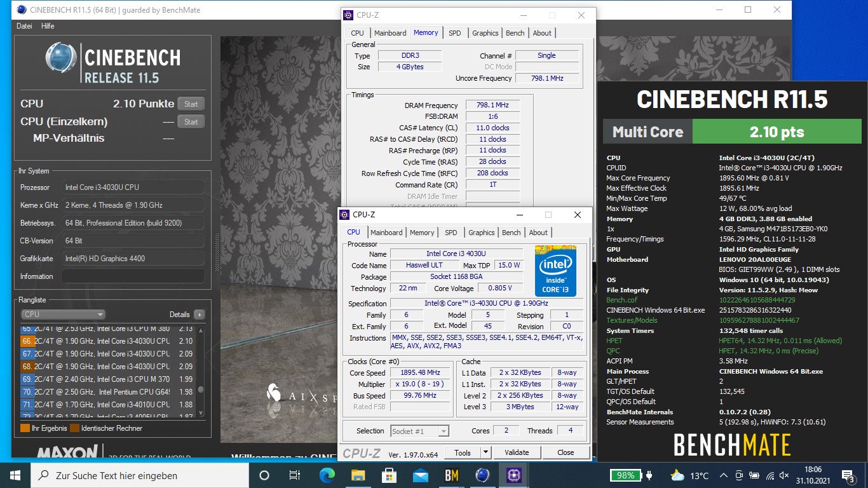Switch to Mainboard tab in front CPU-Z
The width and height of the screenshot is (868, 488).
click(x=386, y=233)
